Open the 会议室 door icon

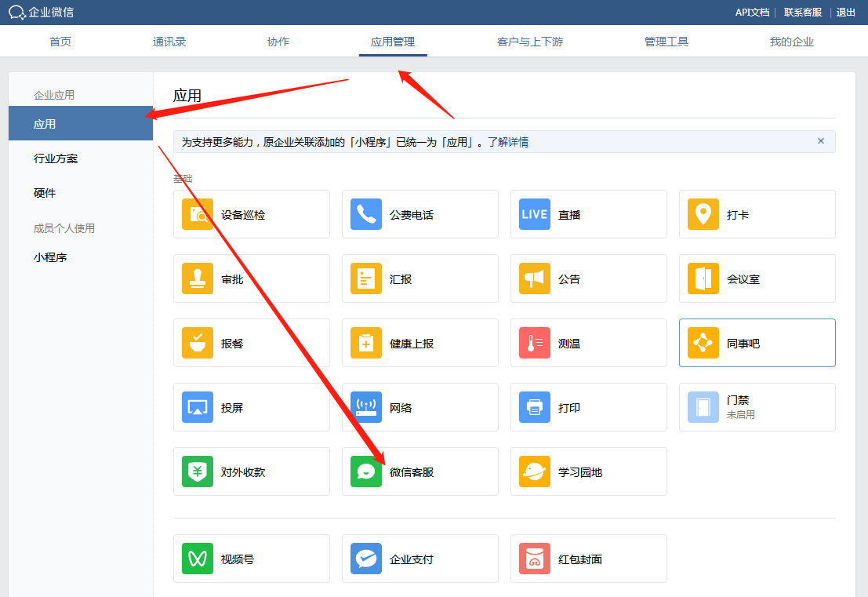[x=703, y=278]
